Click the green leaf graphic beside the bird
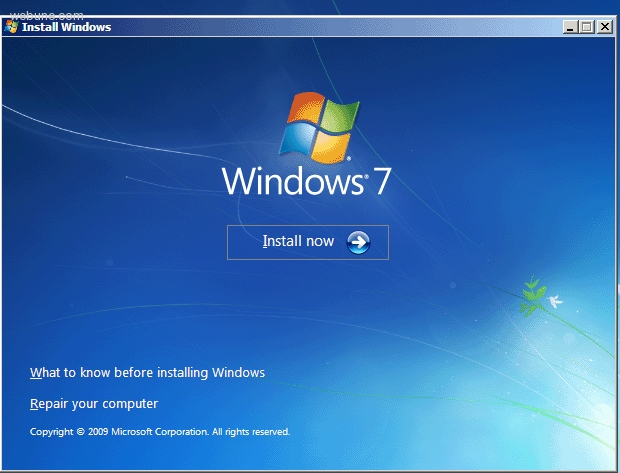 point(532,297)
